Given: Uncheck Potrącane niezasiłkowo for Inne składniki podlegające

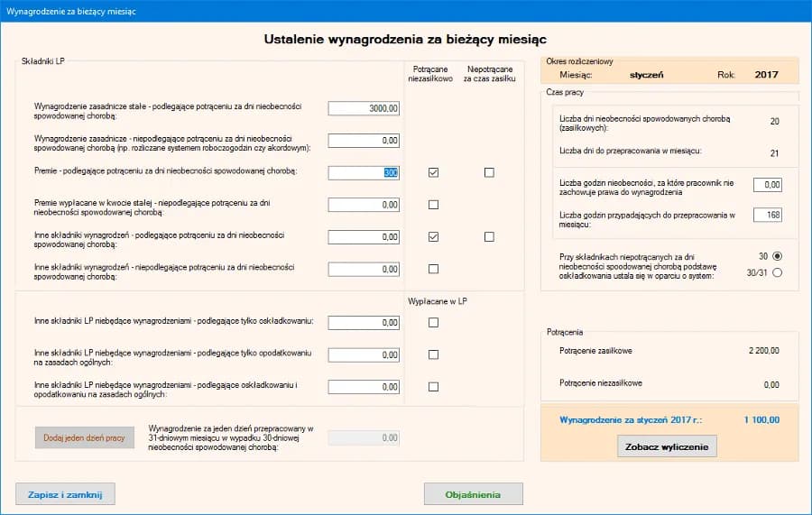Looking at the screenshot, I should tap(433, 237).
